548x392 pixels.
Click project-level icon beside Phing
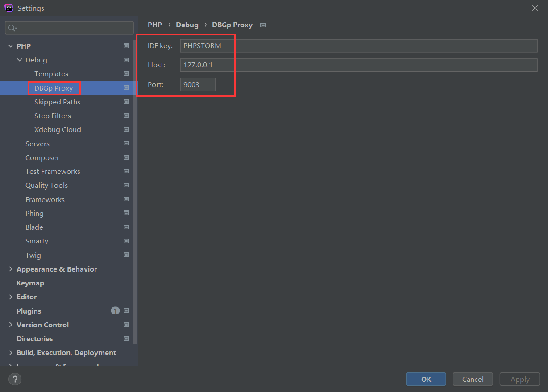click(x=126, y=213)
